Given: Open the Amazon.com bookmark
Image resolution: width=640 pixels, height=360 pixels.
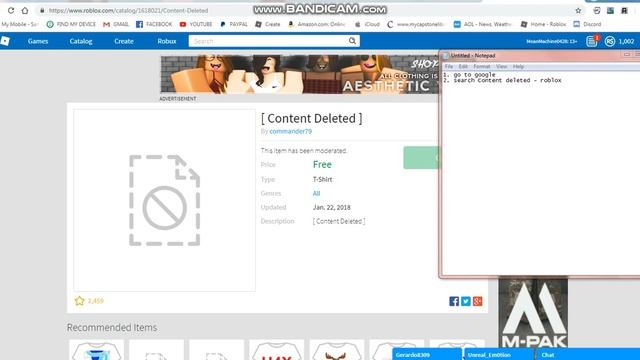Looking at the screenshot, I should (317, 24).
